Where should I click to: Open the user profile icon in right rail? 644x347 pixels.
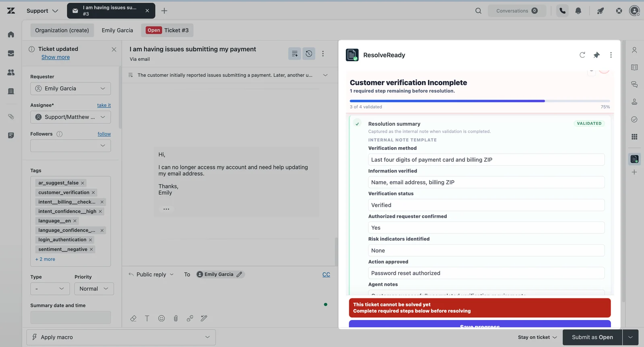pos(634,50)
